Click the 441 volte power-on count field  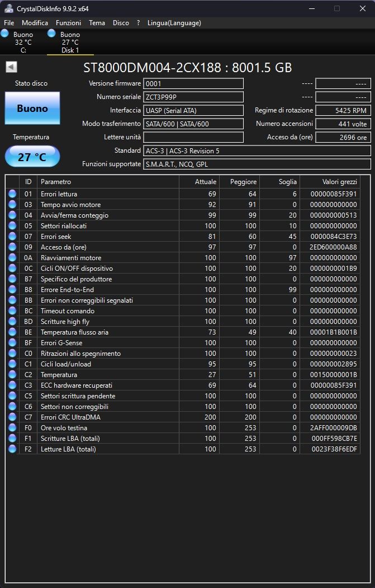pyautogui.click(x=343, y=124)
